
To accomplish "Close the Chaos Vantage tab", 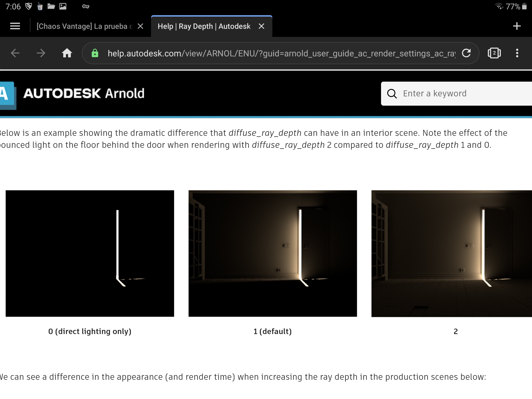I will tap(140, 26).
